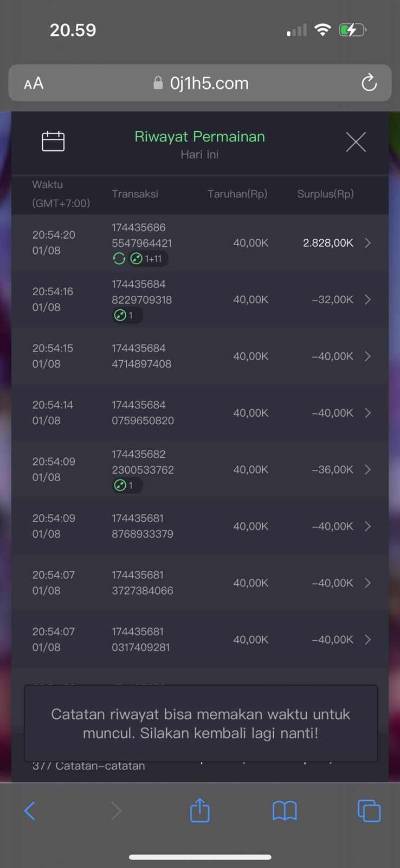Go back with Safari back arrow

click(30, 811)
